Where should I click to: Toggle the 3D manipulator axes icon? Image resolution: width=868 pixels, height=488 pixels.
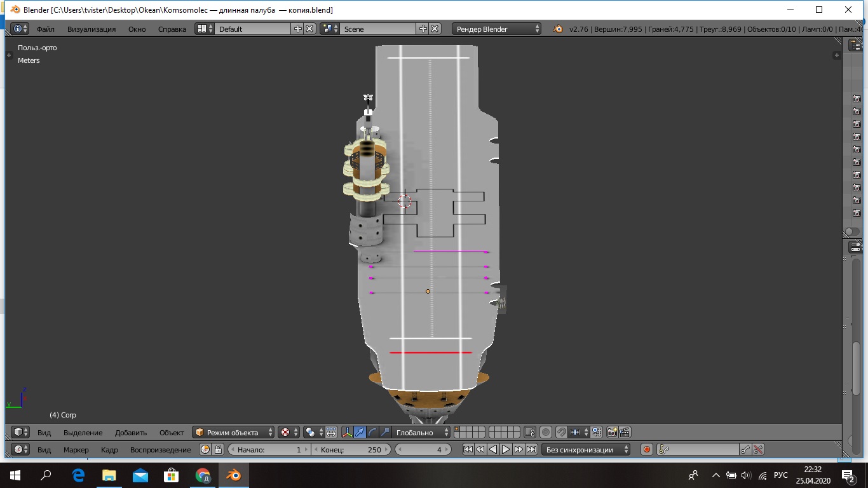348,432
